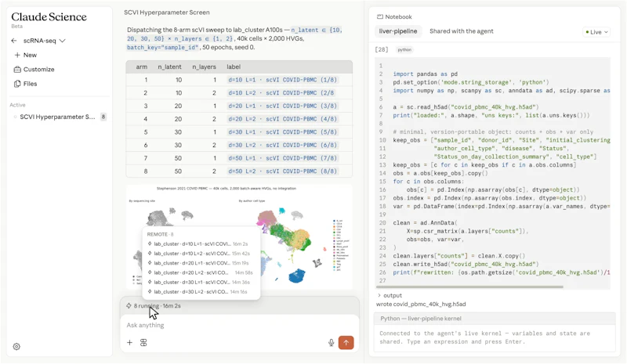Click the Notebook panel icon
Viewport: 627px width, 364px height.
[379, 16]
